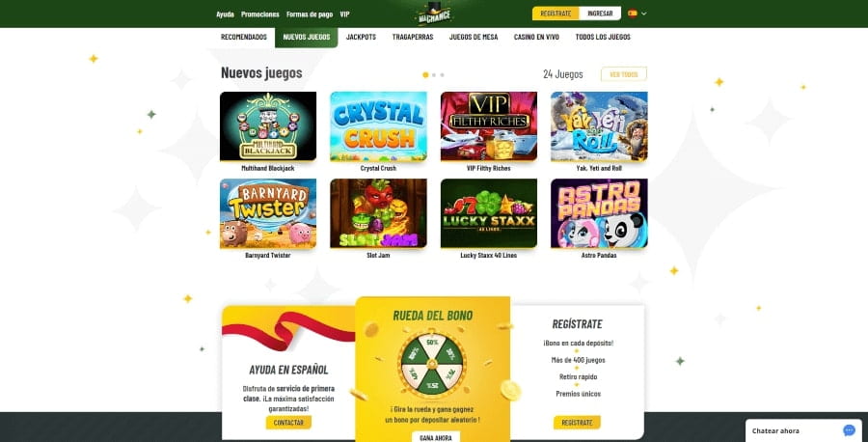Spin the bonus wheel graphic
The height and width of the screenshot is (442, 868).
432,365
